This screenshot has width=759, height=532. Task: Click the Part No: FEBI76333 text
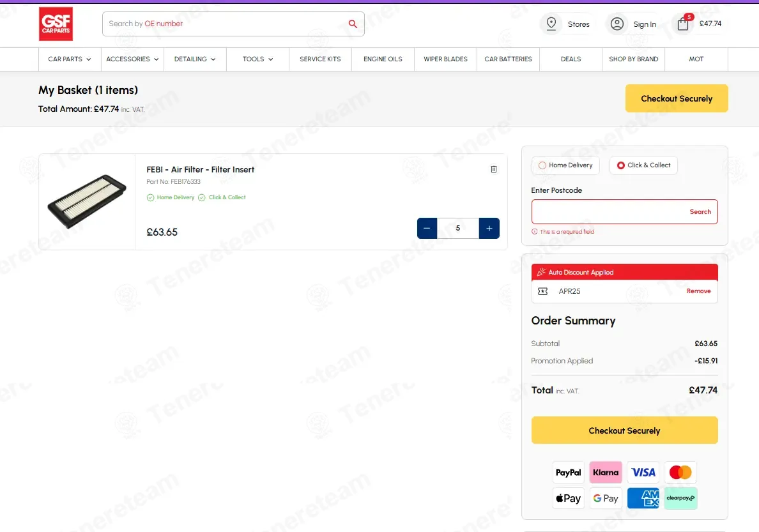173,181
